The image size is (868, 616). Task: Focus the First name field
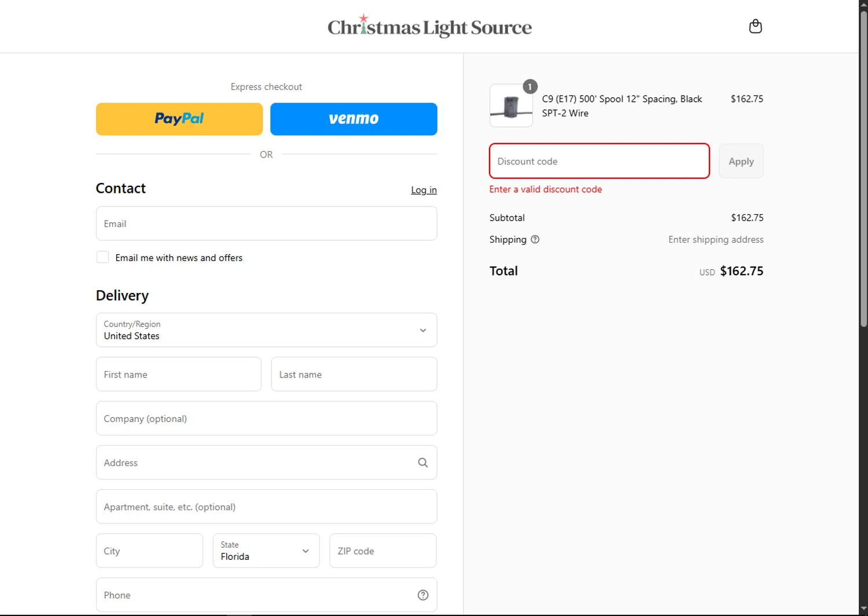179,374
